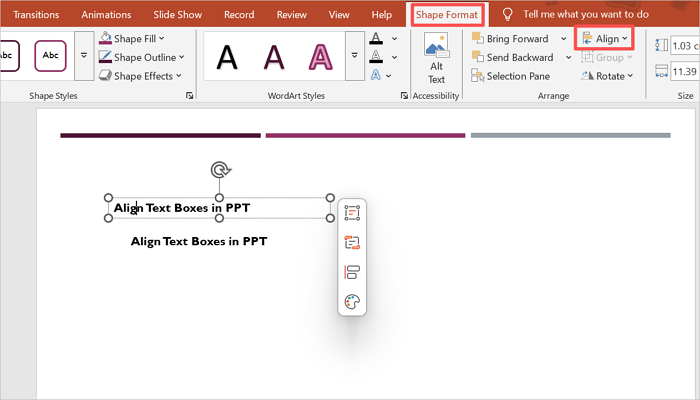Expand the Text Effects dropdown arrow
The image size is (700, 400).
coord(388,76)
